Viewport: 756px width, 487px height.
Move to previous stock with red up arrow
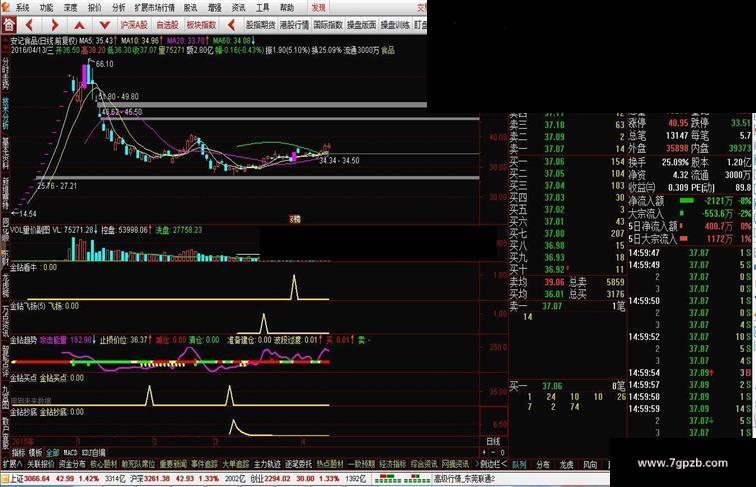click(x=80, y=25)
